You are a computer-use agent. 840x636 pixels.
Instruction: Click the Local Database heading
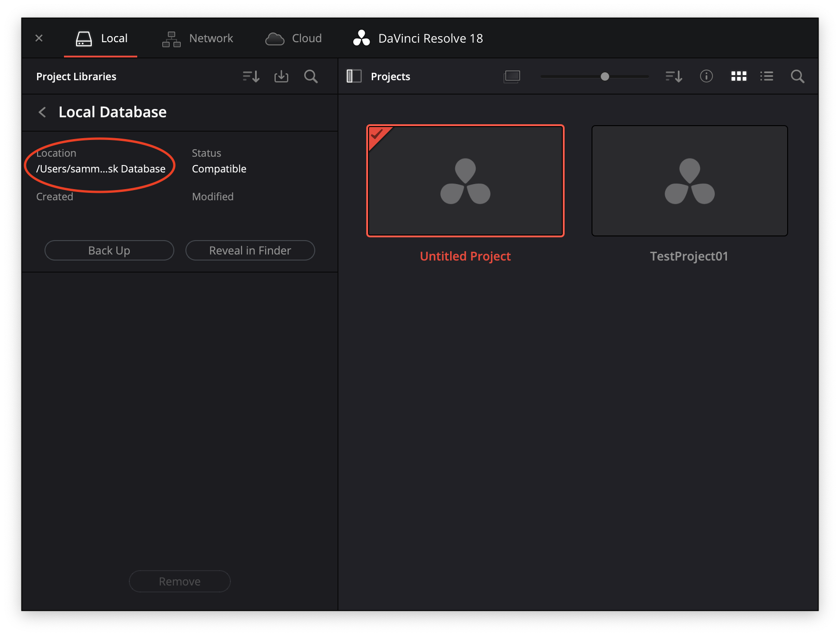(x=113, y=112)
